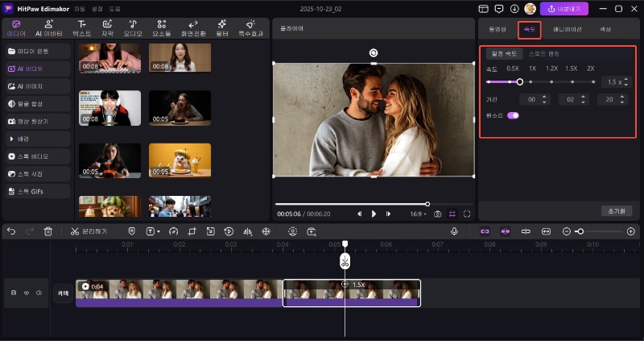Click the speed slider handle

point(520,81)
